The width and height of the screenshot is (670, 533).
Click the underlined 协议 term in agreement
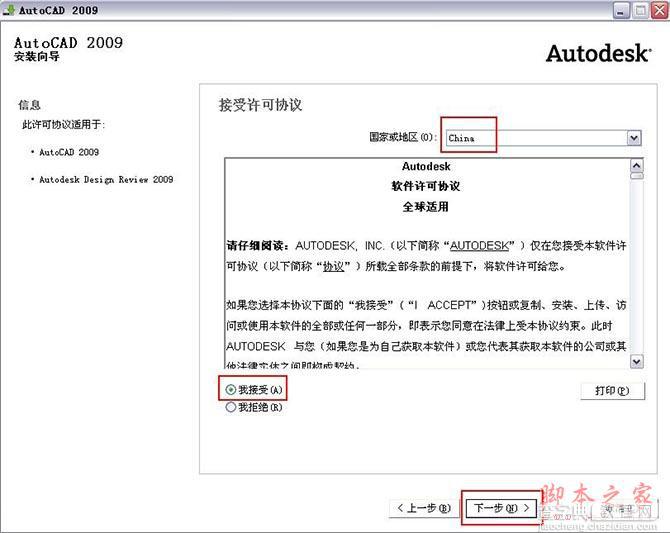[x=333, y=266]
